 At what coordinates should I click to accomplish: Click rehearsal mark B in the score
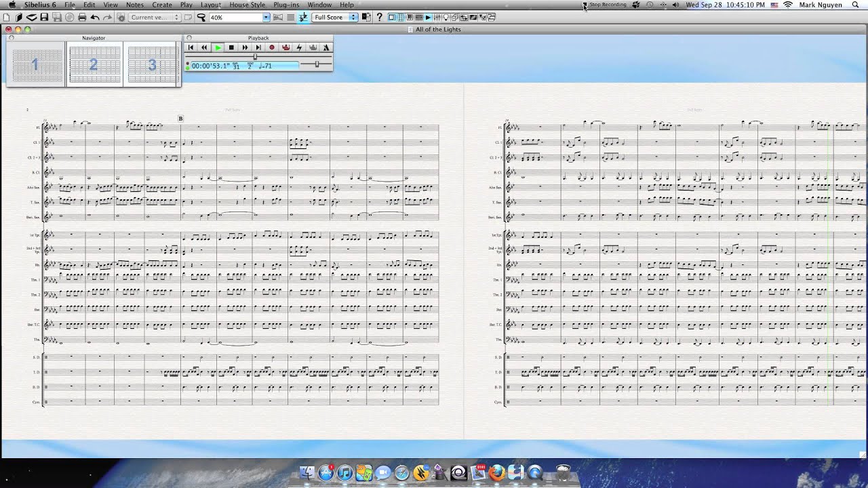180,119
